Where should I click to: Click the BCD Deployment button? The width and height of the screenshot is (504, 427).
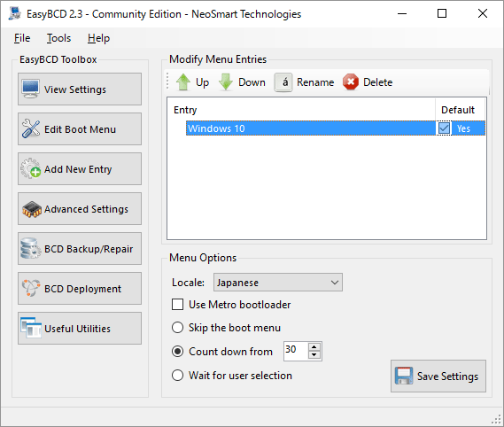click(80, 289)
